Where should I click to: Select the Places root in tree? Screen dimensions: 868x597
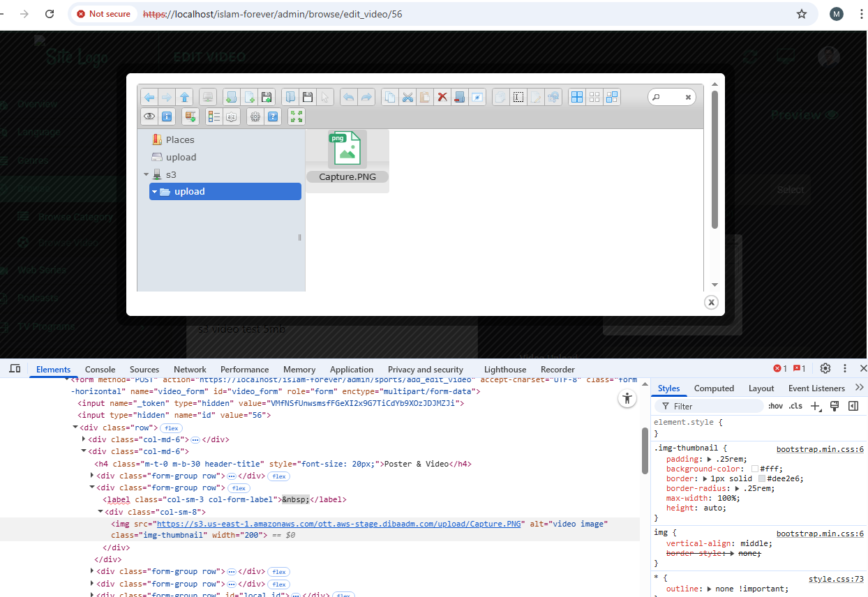(180, 139)
